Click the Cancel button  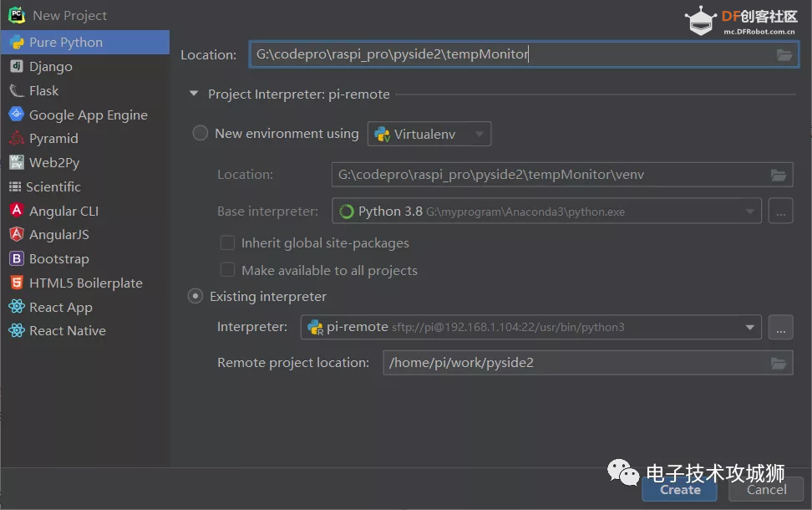coord(766,489)
